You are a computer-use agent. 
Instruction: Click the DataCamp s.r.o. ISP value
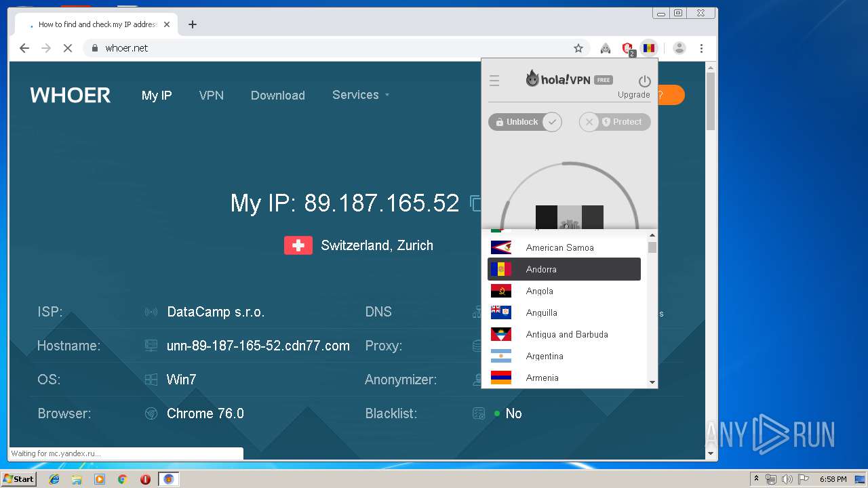[x=216, y=312]
